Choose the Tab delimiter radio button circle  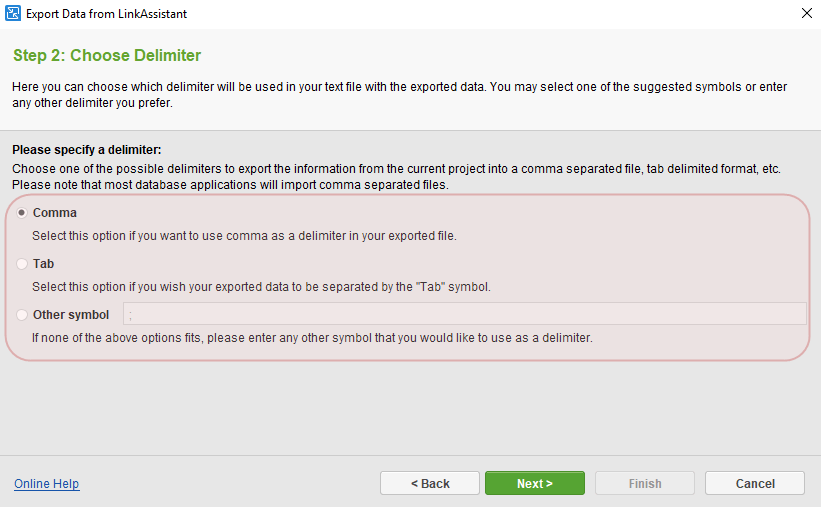(22, 264)
